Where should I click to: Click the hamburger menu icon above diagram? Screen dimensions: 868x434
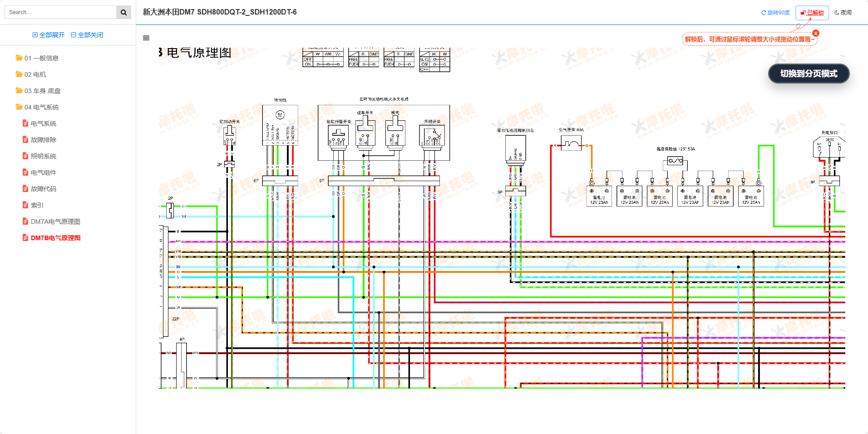[x=146, y=38]
